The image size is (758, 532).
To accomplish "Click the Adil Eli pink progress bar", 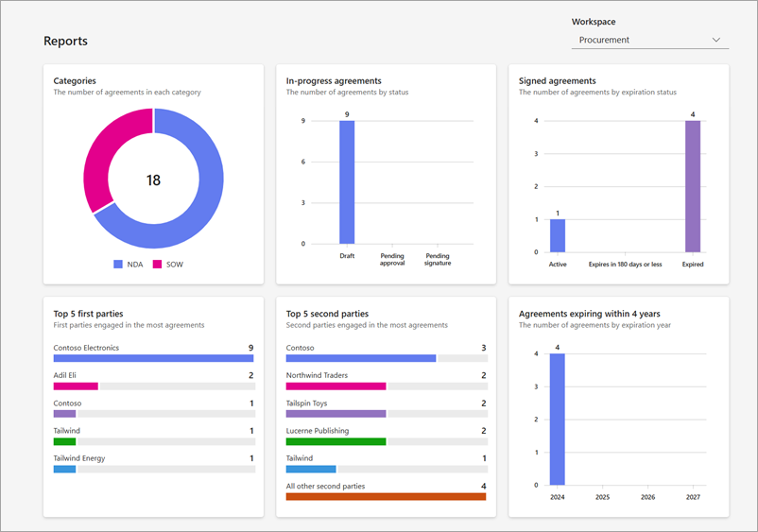I will pyautogui.click(x=76, y=386).
